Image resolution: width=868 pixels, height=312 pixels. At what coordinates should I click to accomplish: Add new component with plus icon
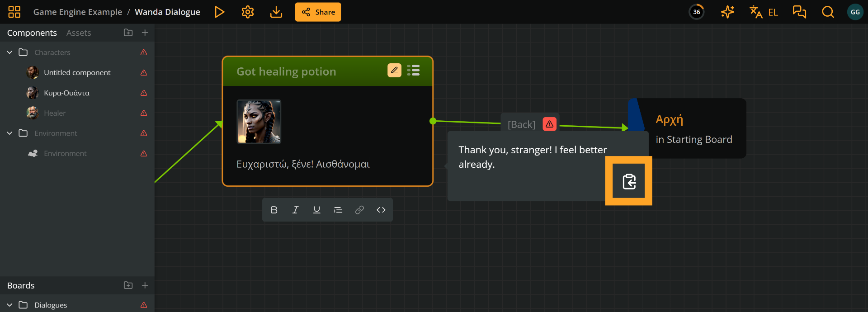(x=145, y=33)
